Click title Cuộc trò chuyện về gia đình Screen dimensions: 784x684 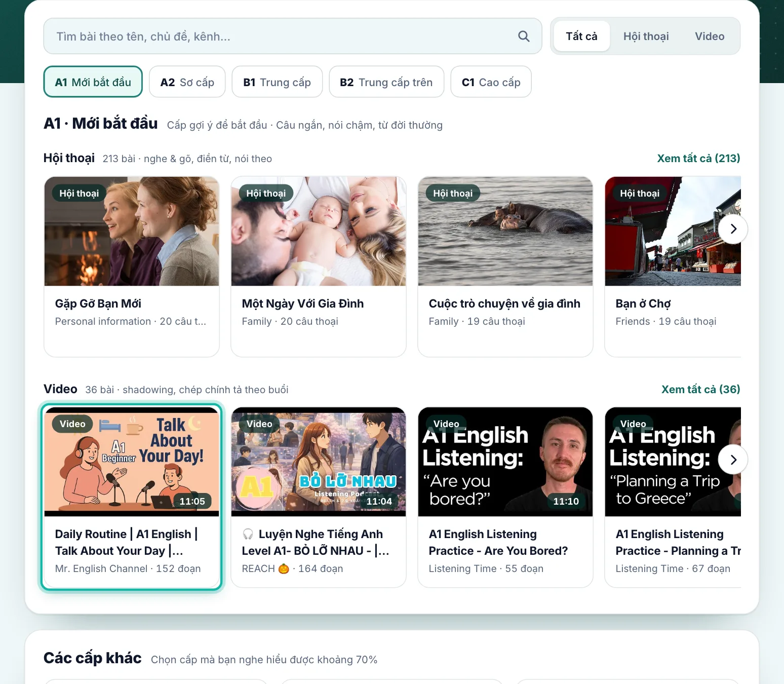coord(504,303)
